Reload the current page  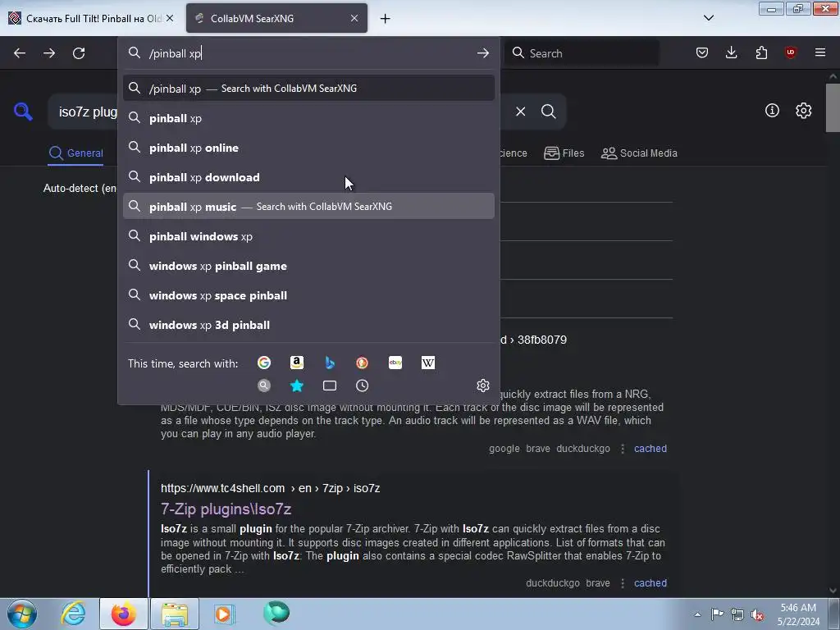pyautogui.click(x=79, y=53)
